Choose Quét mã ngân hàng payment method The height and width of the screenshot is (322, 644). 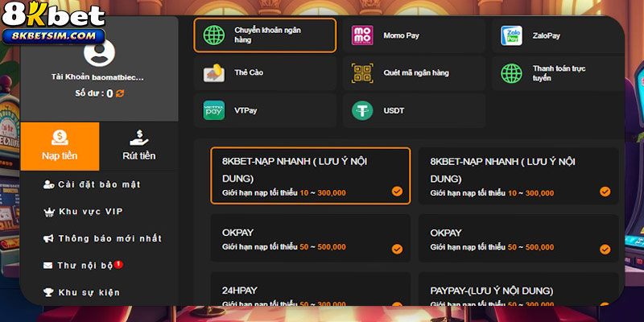point(414,73)
